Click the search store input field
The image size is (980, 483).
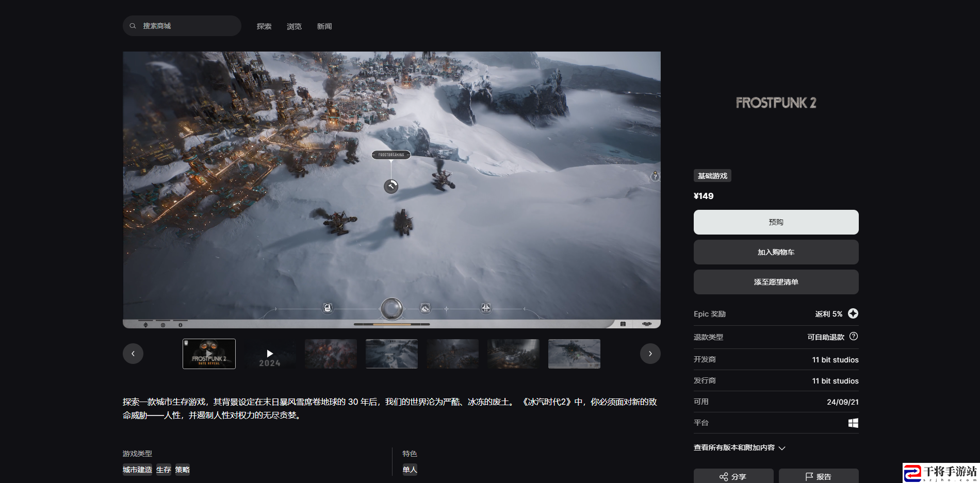point(182,26)
